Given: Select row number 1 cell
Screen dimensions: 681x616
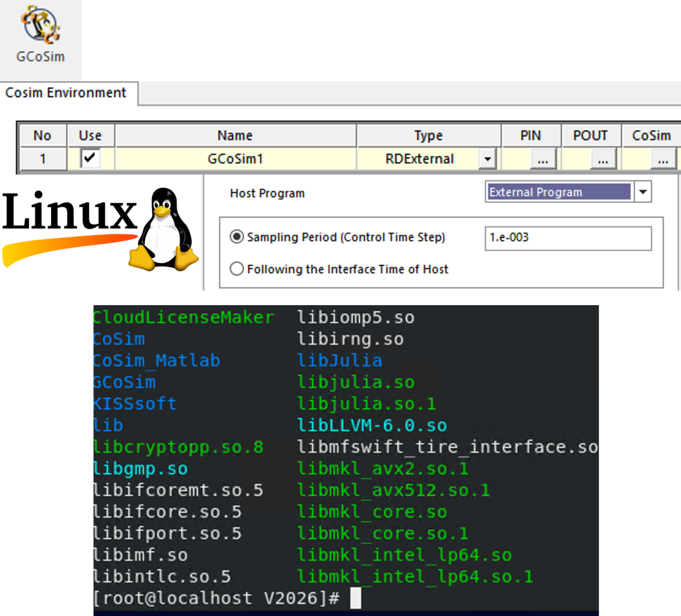Looking at the screenshot, I should 43,158.
